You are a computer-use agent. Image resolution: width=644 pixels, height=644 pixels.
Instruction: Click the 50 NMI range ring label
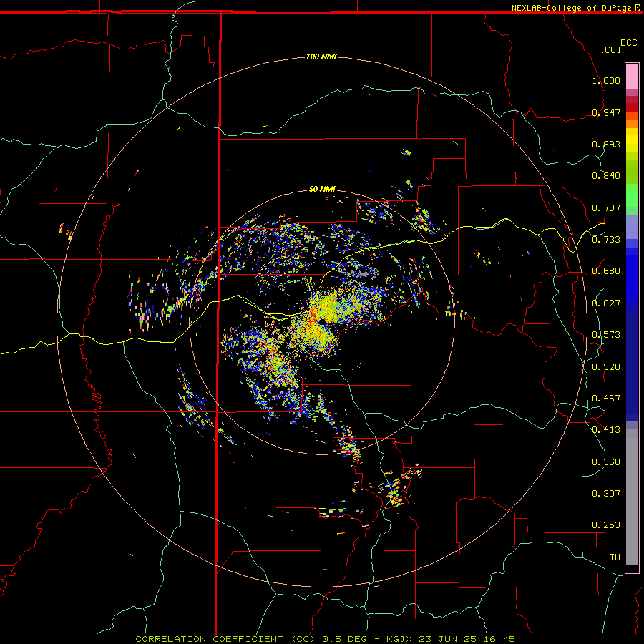(322, 189)
